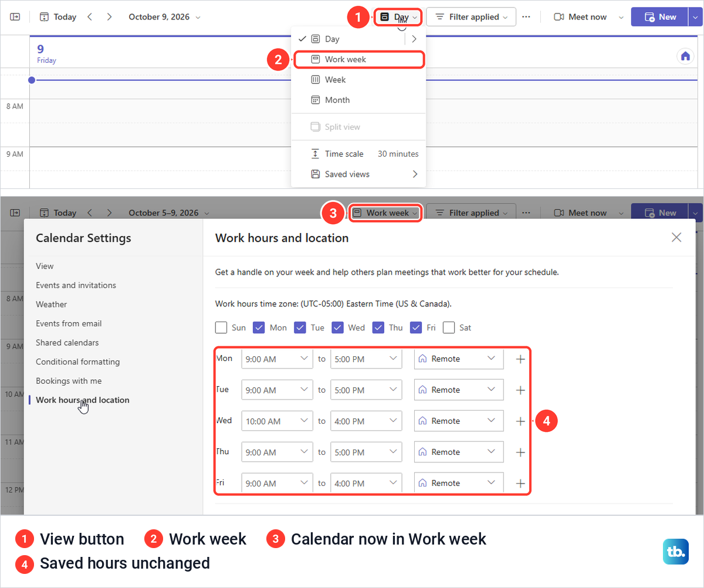Image resolution: width=704 pixels, height=588 pixels.
Task: Check the Sat workday checkbox
Action: click(x=449, y=327)
